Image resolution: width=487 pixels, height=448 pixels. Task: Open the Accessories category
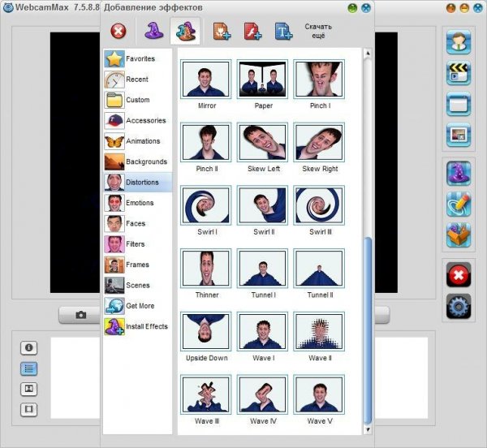[138, 120]
